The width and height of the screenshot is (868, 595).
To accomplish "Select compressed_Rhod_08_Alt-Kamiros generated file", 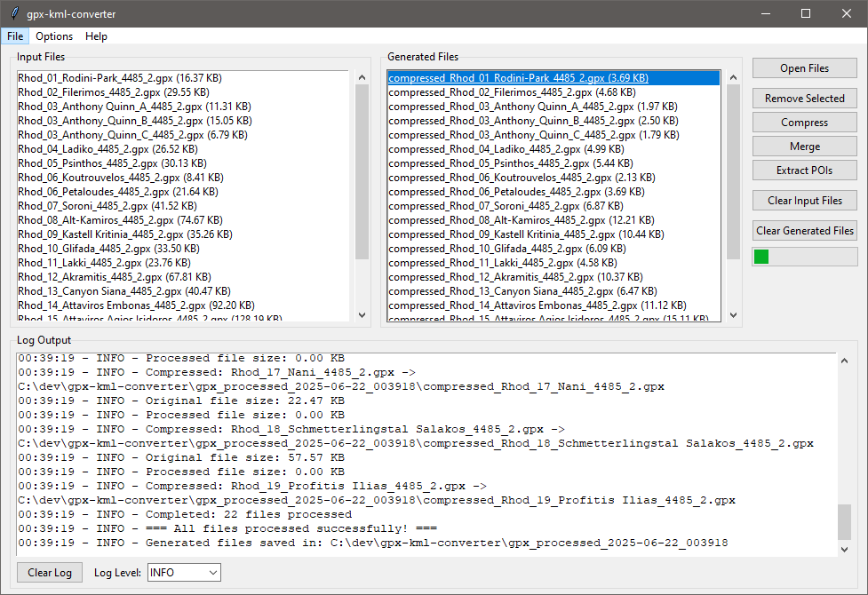I will [553, 220].
